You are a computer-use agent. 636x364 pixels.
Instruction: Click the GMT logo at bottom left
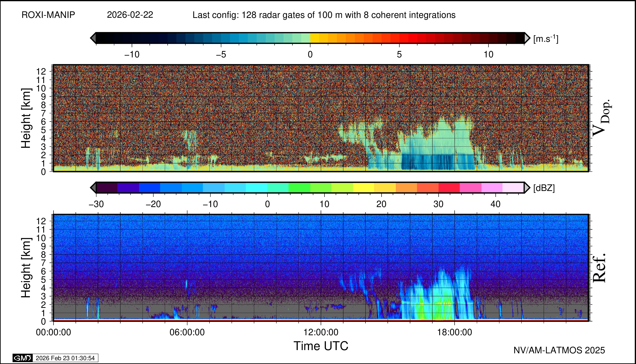click(22, 358)
